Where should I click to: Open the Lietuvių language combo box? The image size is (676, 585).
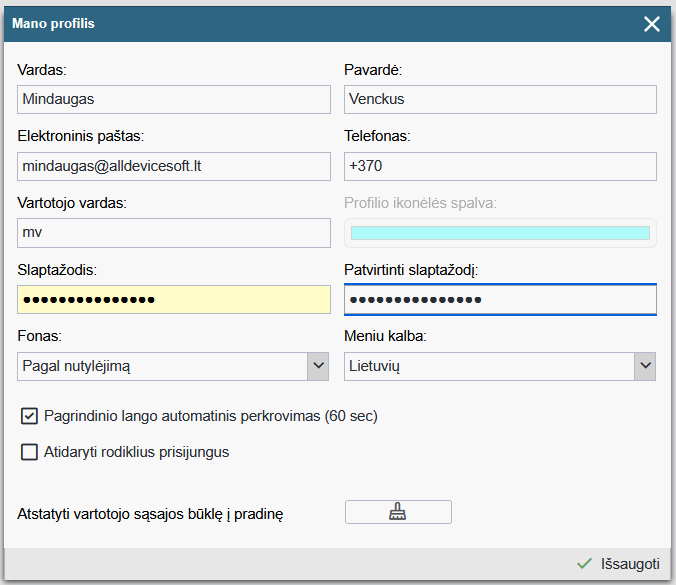click(x=500, y=366)
